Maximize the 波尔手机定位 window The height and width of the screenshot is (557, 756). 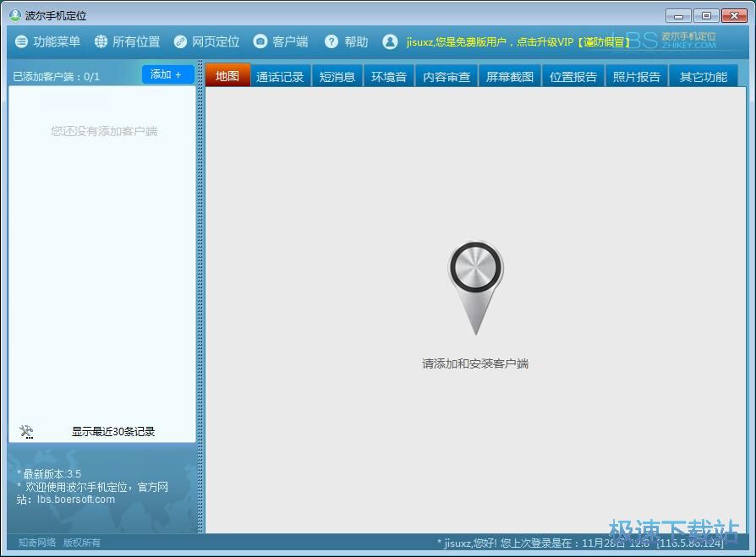706,16
